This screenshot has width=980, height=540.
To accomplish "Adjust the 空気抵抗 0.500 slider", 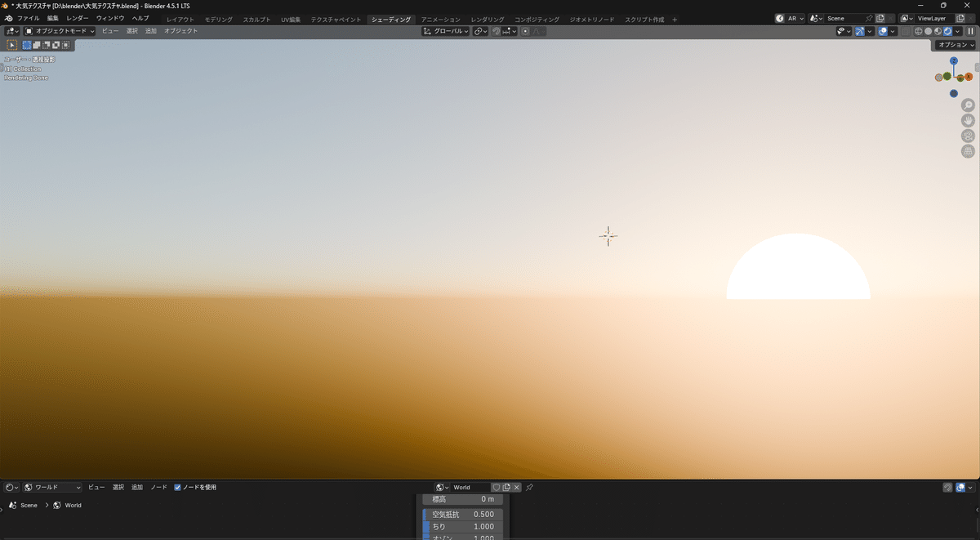I will coord(462,515).
